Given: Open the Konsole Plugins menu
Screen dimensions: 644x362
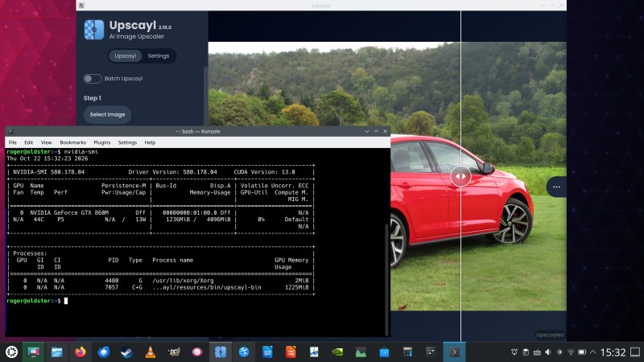Looking at the screenshot, I should click(102, 142).
